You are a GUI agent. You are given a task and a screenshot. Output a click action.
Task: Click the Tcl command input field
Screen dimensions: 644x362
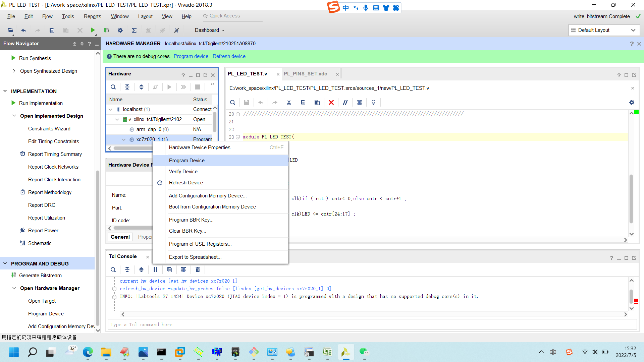[x=372, y=324]
